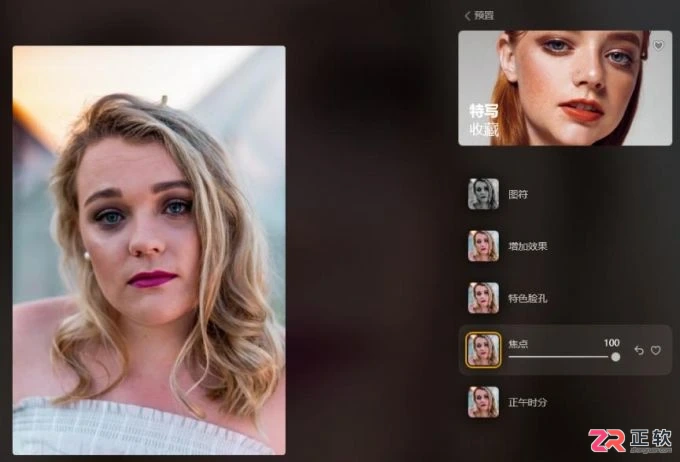Adjust the 焦点 intensity slider handle
The height and width of the screenshot is (462, 680).
click(x=615, y=357)
